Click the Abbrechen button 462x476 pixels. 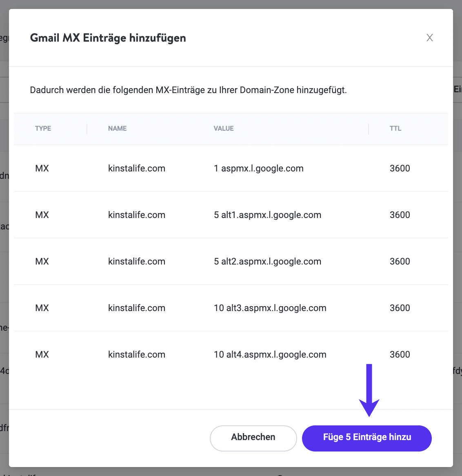253,438
